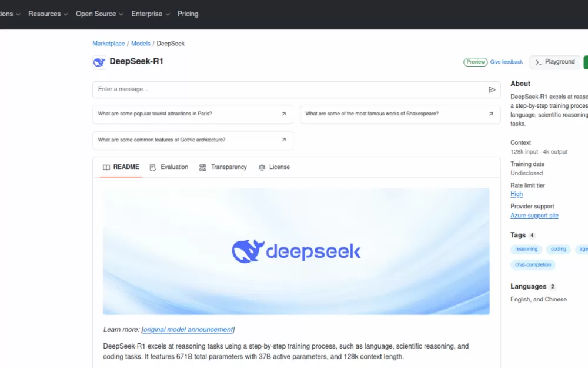Expand the Resources menu chevron

tap(66, 14)
